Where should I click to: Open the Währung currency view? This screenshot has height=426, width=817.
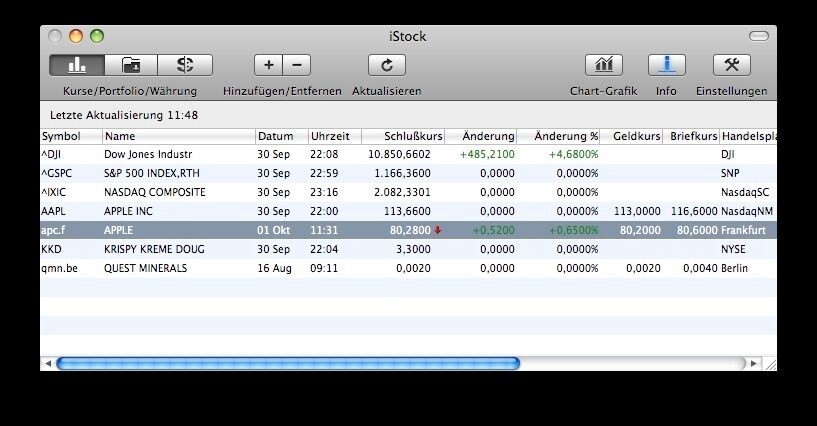pos(185,65)
